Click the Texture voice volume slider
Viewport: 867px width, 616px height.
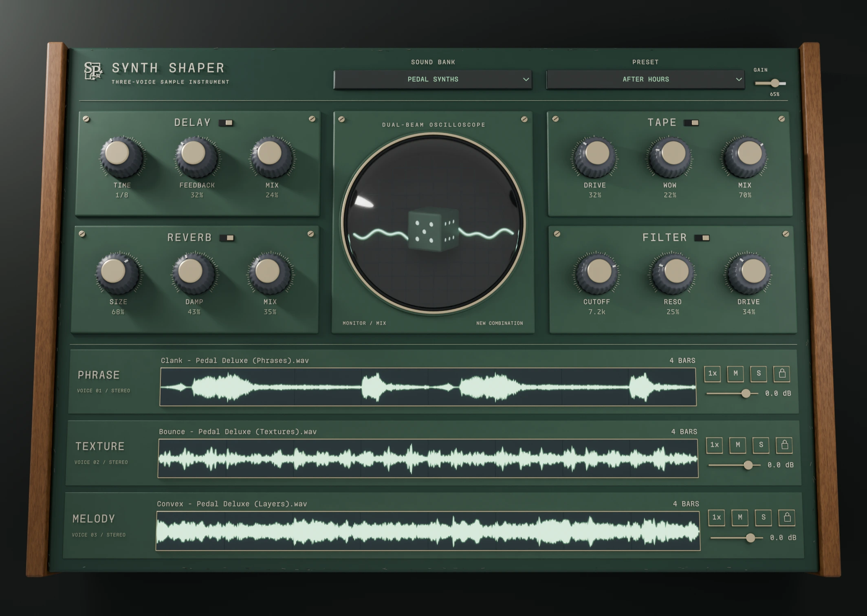pos(735,465)
